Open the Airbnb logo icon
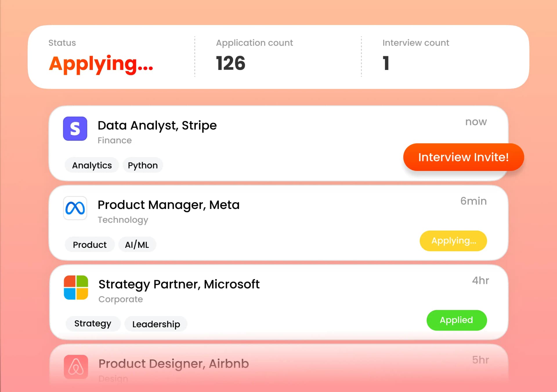 click(x=75, y=367)
